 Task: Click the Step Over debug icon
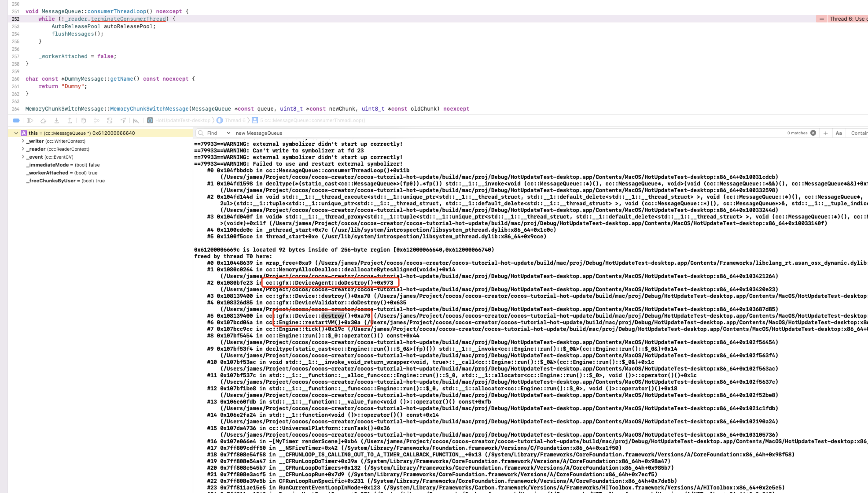(x=43, y=120)
